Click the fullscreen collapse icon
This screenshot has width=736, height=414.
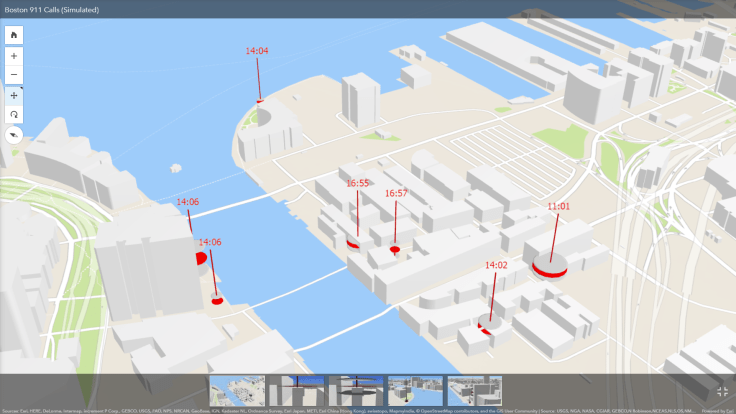click(x=722, y=392)
